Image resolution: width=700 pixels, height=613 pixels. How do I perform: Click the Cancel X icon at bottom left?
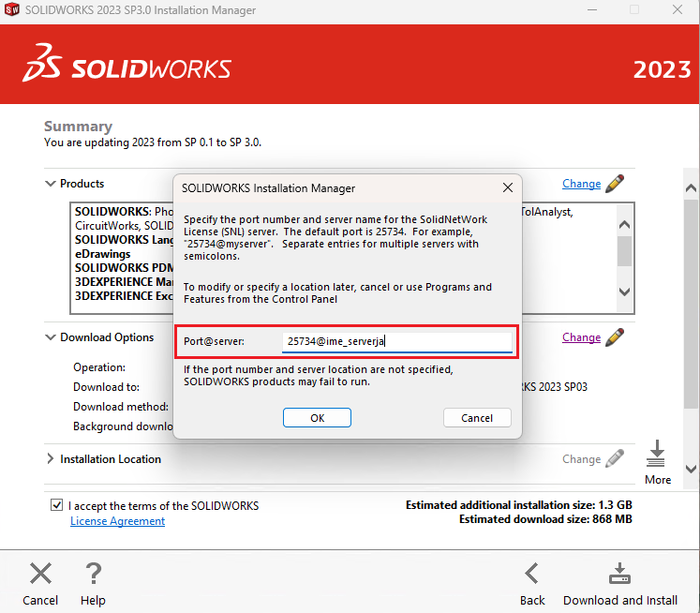pos(40,574)
